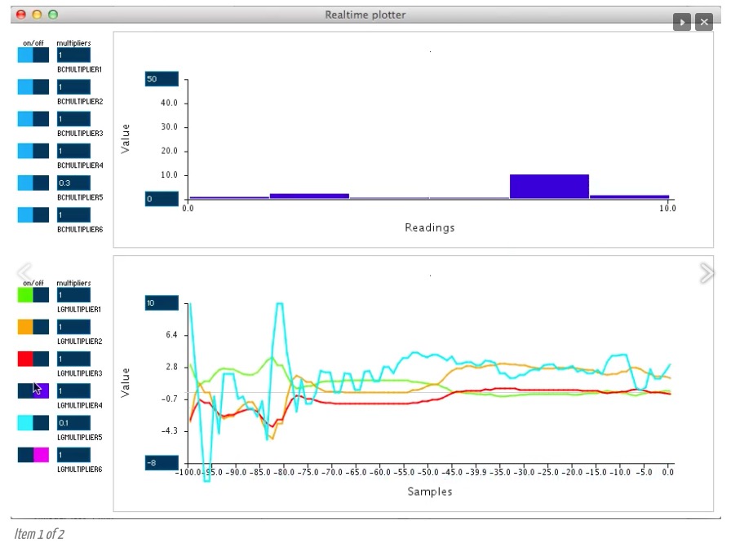
Task: Edit line graph minimum value -8
Action: tap(162, 463)
